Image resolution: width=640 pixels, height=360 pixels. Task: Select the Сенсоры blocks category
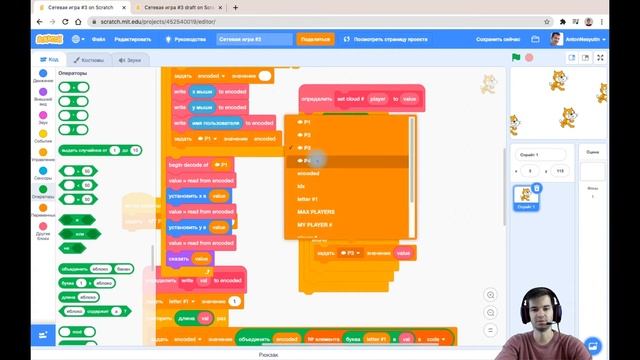click(43, 173)
